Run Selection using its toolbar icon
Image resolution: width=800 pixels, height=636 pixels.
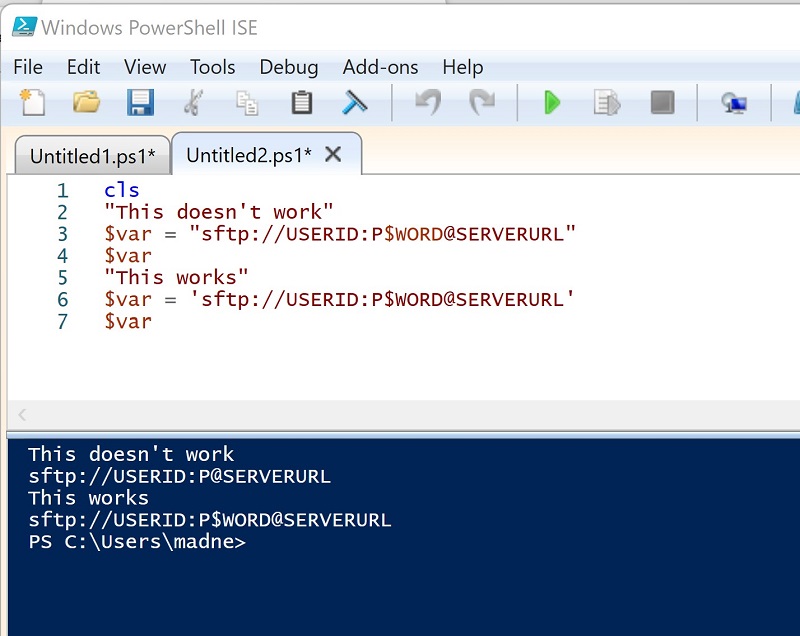click(604, 102)
